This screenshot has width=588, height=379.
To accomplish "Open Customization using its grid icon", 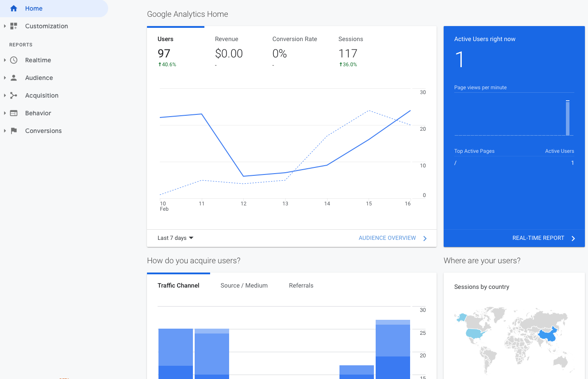I will point(15,26).
